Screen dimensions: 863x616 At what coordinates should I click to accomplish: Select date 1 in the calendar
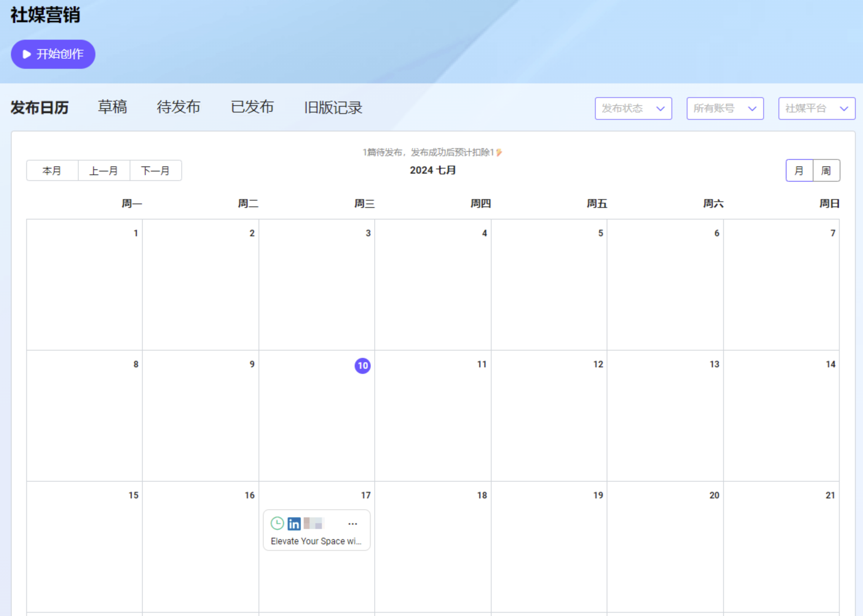click(136, 233)
